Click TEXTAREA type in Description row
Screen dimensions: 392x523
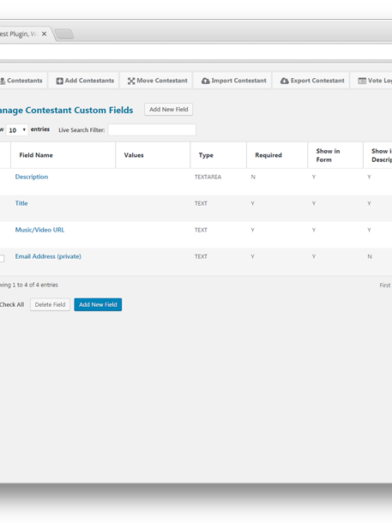(208, 177)
